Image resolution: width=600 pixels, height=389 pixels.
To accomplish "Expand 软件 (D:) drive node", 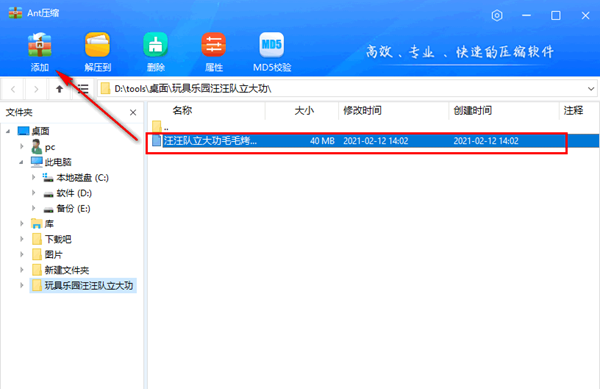I will point(33,193).
